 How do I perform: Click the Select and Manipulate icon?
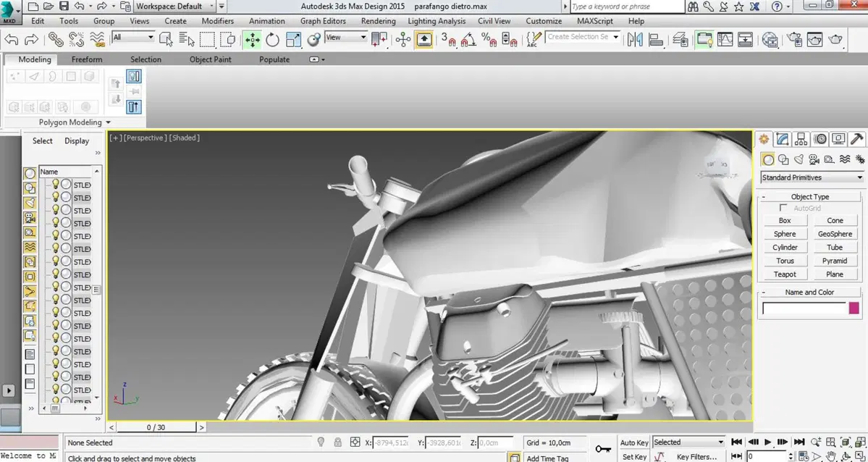[x=403, y=39]
